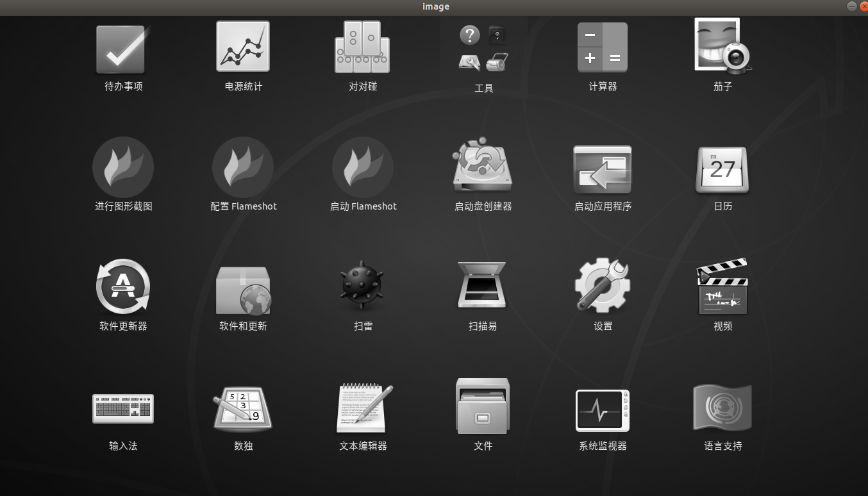Open 设置 gear and wrench icon

click(x=603, y=285)
